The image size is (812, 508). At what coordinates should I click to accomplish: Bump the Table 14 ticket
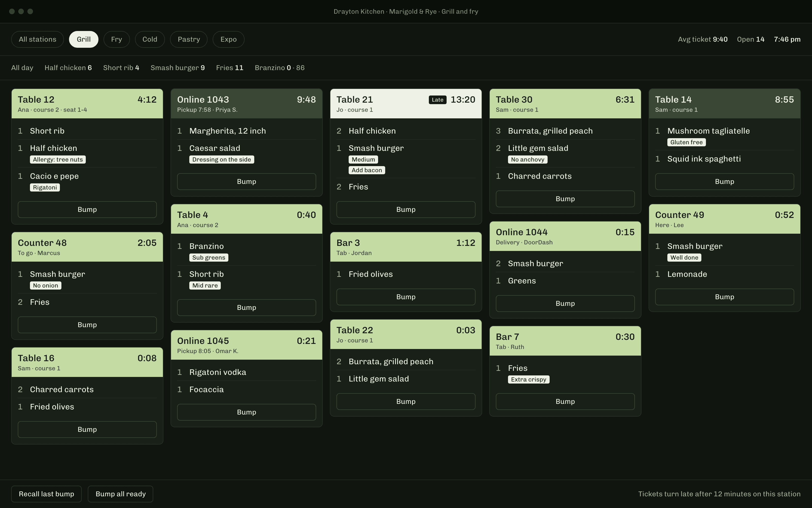(725, 182)
